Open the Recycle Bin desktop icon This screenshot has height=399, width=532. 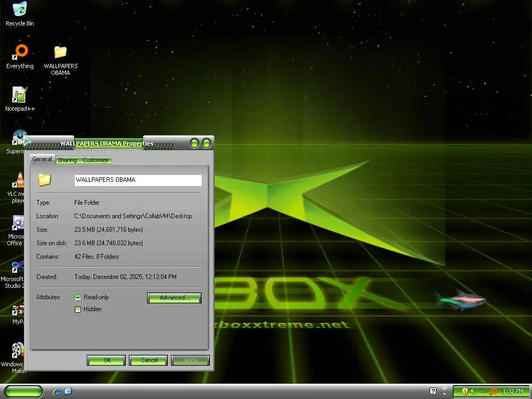tap(20, 9)
